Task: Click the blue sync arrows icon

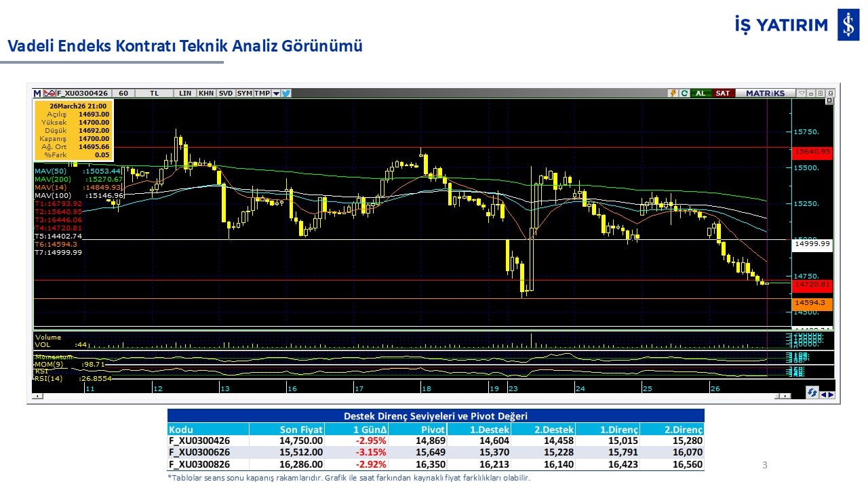Action: tap(812, 392)
